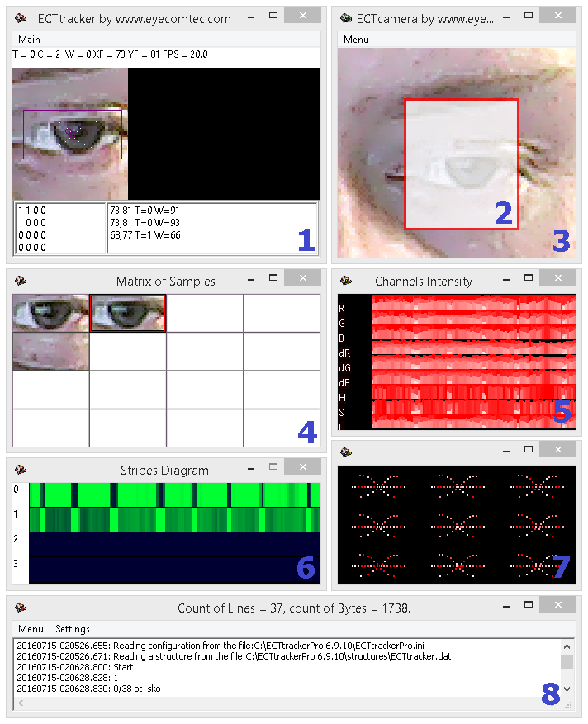Click the R channel label
The image size is (588, 724).
(341, 309)
